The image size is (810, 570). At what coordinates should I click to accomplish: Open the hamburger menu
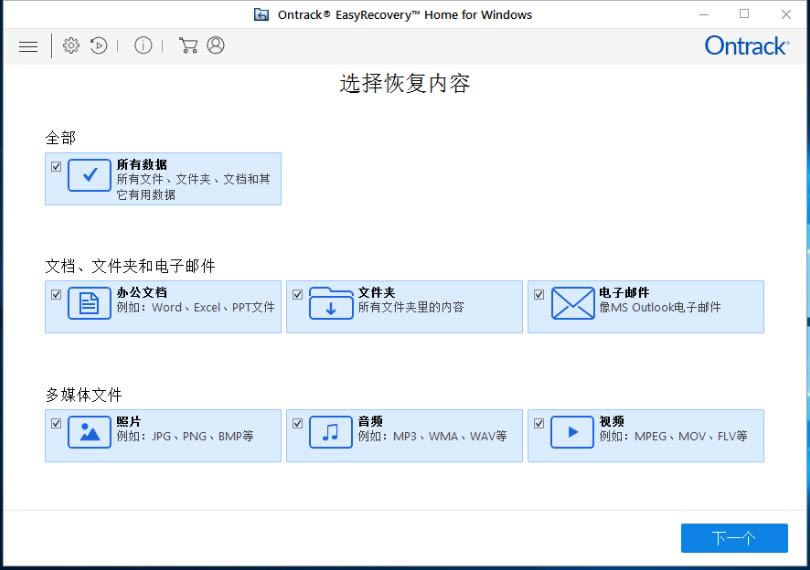click(x=28, y=47)
